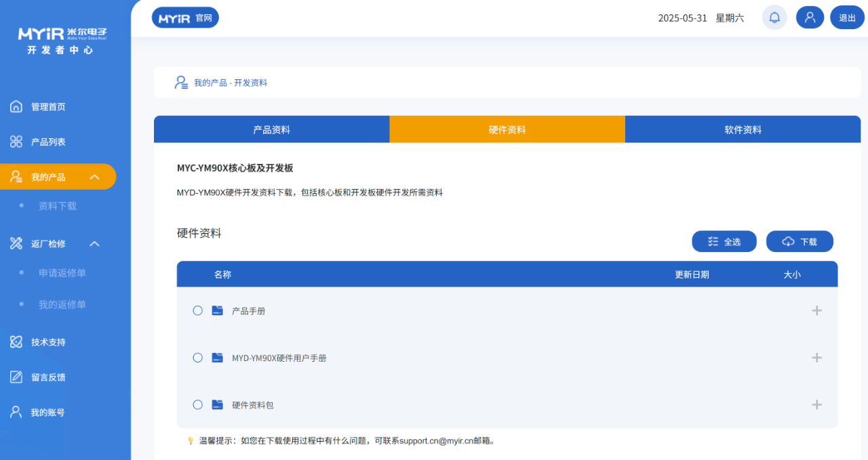Click the 技术支持 sidebar icon
Image resolution: width=868 pixels, height=460 pixels.
(16, 342)
